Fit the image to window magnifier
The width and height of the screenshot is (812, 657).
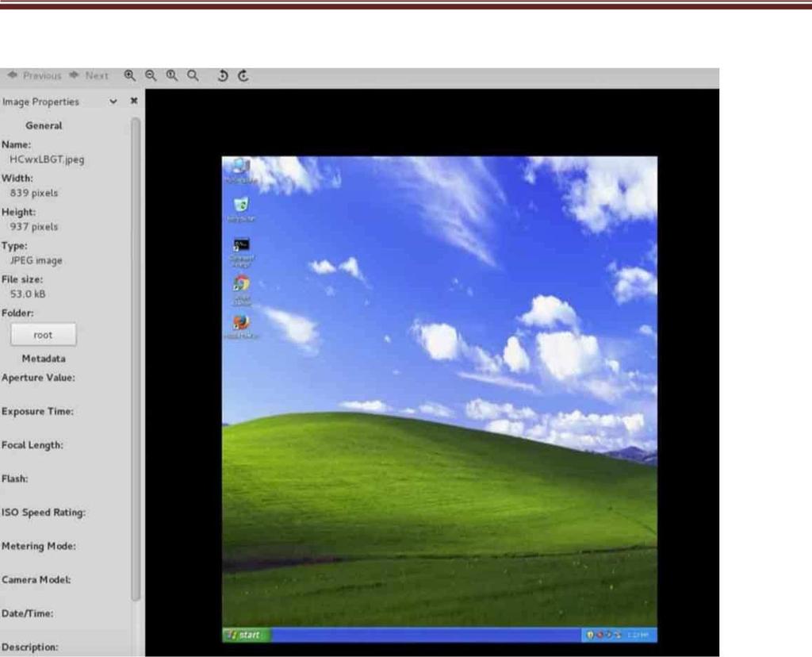pos(193,75)
